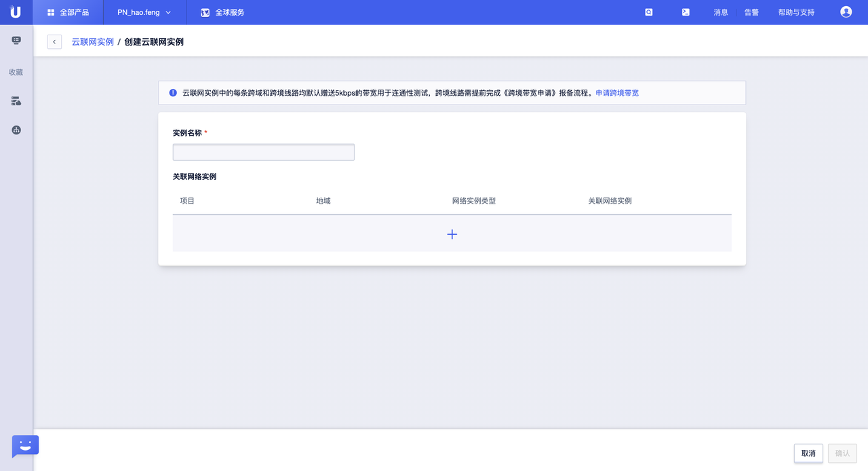Click the 实例名称 name input field

coord(263,152)
